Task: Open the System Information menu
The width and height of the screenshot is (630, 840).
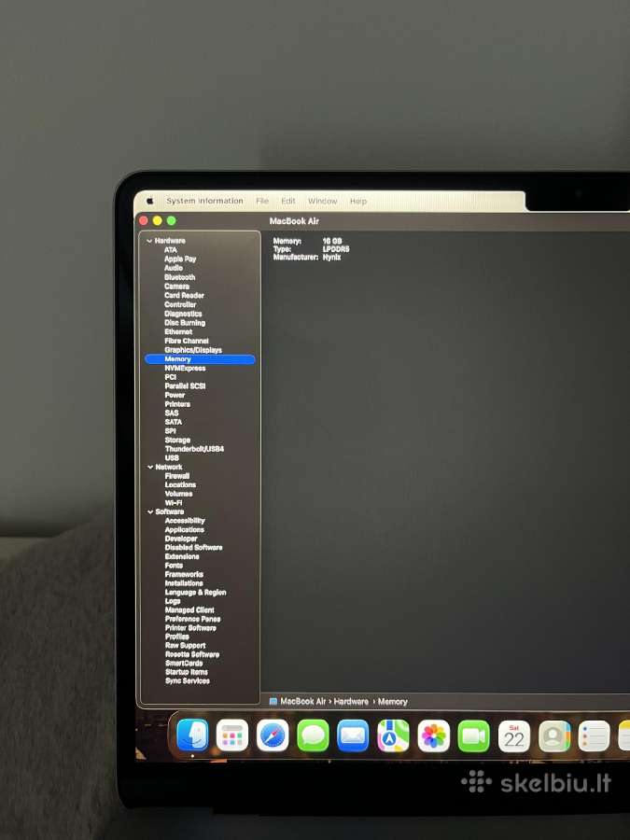Action: click(204, 201)
